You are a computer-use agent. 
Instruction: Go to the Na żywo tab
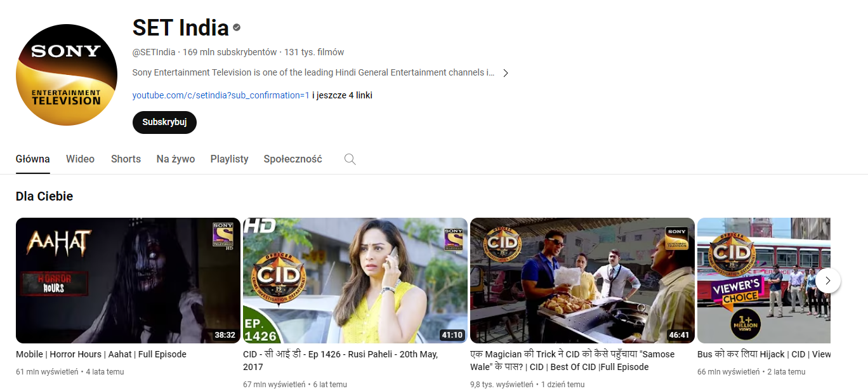tap(176, 159)
